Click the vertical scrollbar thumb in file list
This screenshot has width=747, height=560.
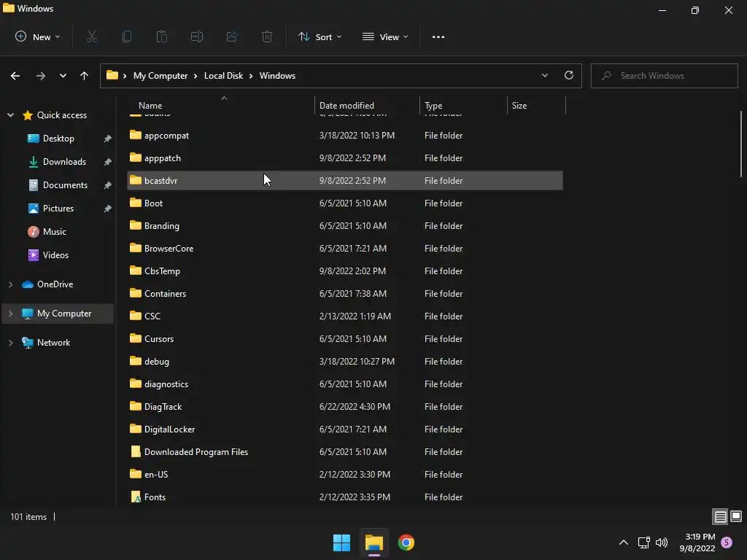(x=741, y=144)
